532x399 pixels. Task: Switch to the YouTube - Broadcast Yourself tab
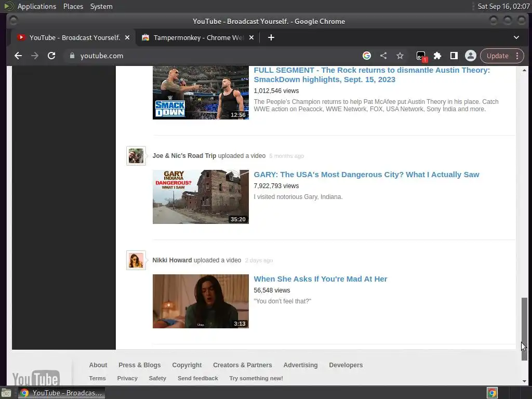(74, 37)
